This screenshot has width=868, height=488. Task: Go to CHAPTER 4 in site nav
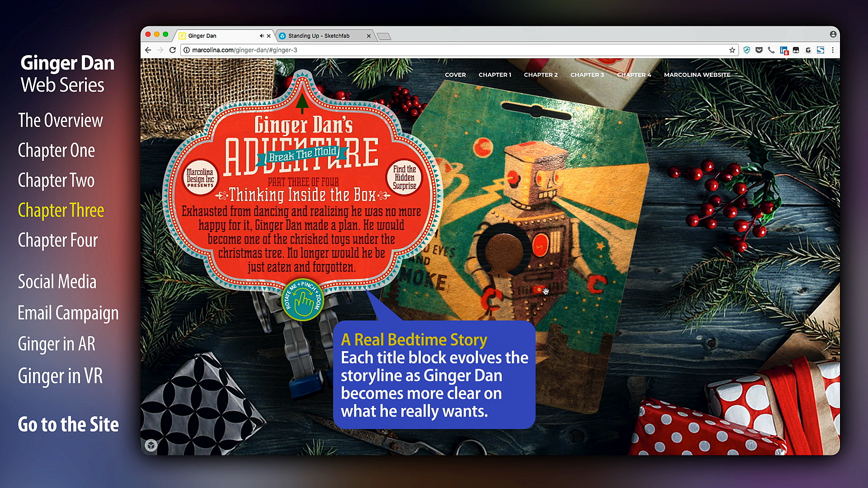(x=634, y=75)
